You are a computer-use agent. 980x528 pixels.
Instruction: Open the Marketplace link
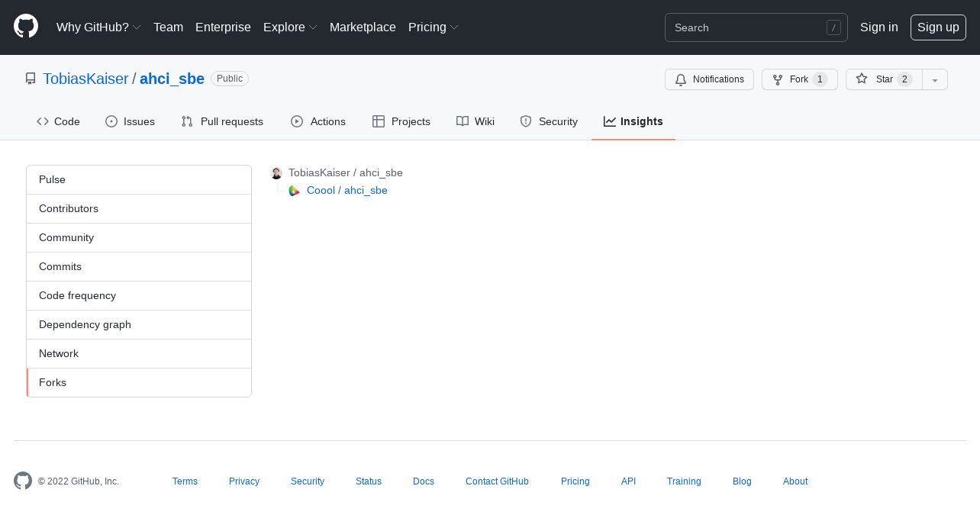(x=363, y=27)
